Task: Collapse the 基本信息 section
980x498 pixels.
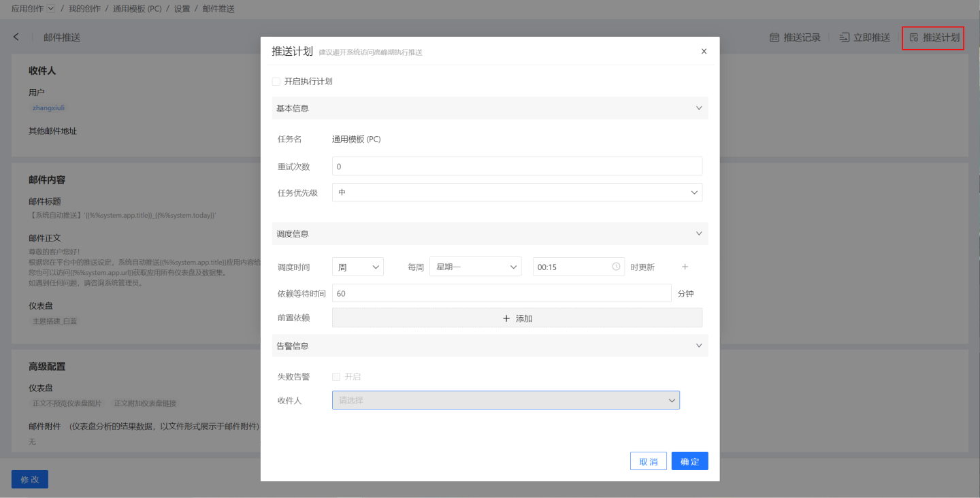Action: click(x=698, y=108)
